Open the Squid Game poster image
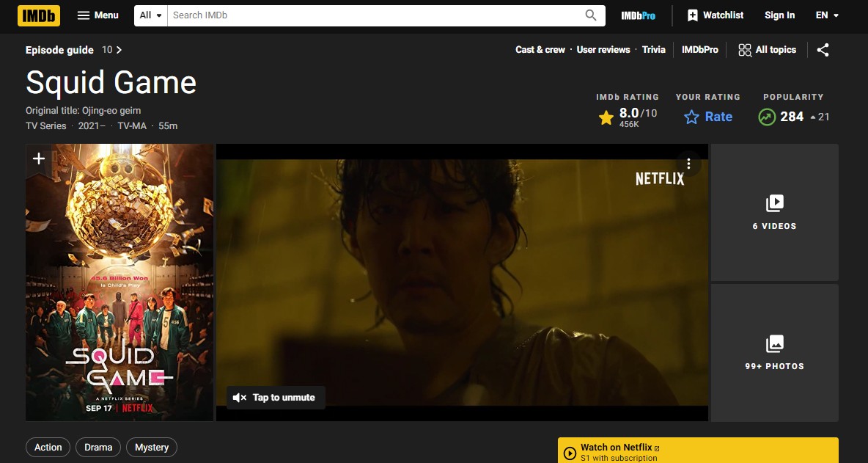 tap(119, 282)
